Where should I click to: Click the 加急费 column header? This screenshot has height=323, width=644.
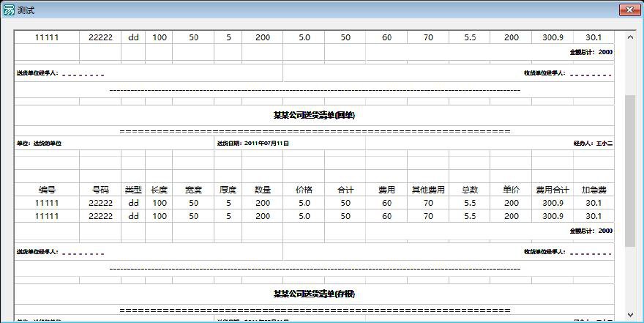point(593,189)
